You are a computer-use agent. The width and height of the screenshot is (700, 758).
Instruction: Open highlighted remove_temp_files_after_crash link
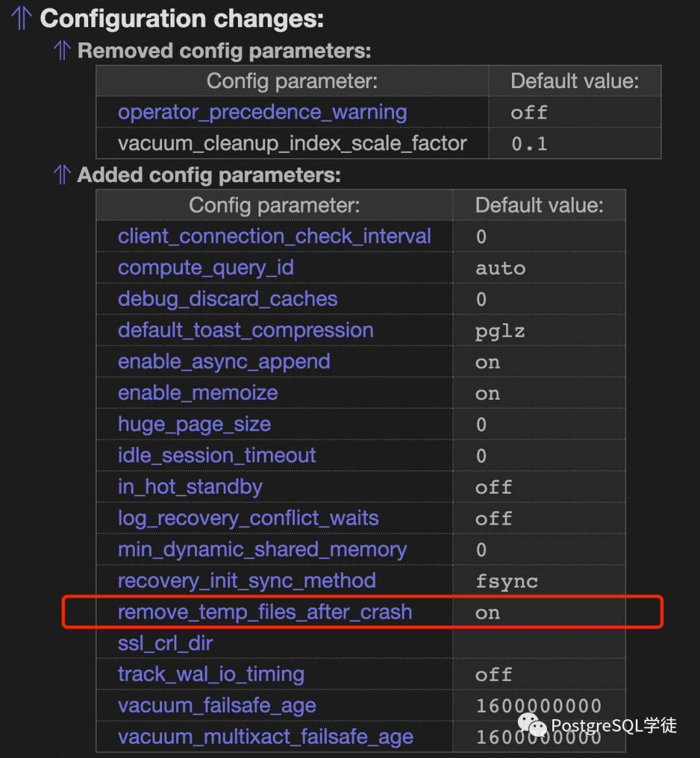tap(265, 612)
